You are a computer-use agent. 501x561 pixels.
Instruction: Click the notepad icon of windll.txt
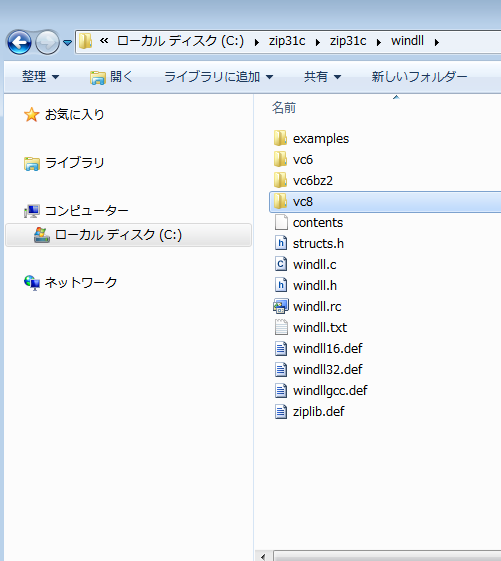point(281,327)
